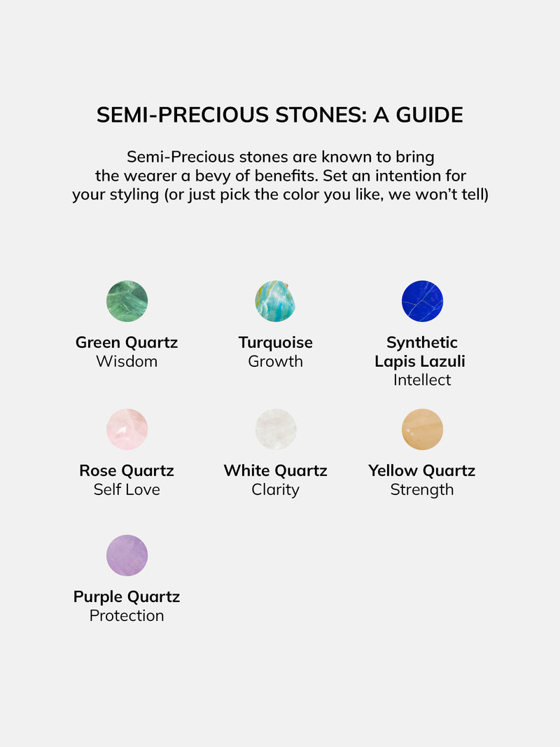The height and width of the screenshot is (747, 560).
Task: Click the Green Quartz stone circle
Action: click(127, 301)
